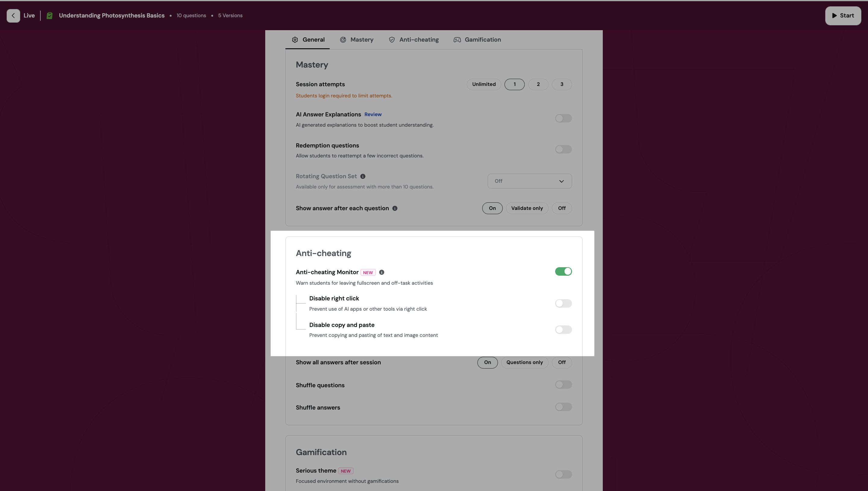This screenshot has width=868, height=491.
Task: Click info icon beside Show answer after each question
Action: coord(395,208)
